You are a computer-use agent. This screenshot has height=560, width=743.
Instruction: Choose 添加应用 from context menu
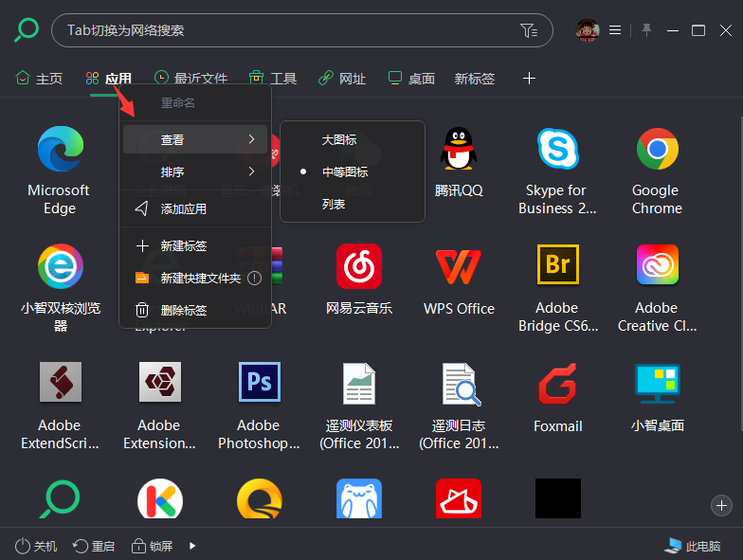[x=184, y=208]
